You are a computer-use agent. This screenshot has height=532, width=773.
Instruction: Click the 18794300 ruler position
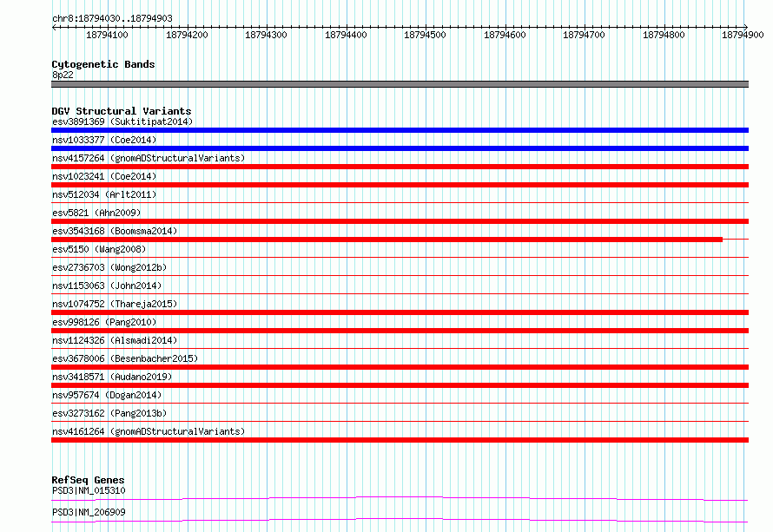(x=266, y=35)
